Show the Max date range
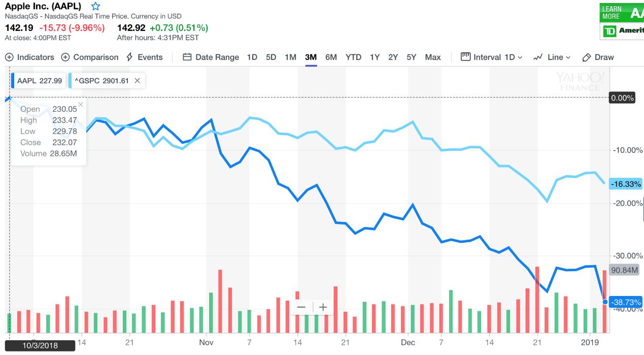Image resolution: width=644 pixels, height=355 pixels. (x=433, y=57)
